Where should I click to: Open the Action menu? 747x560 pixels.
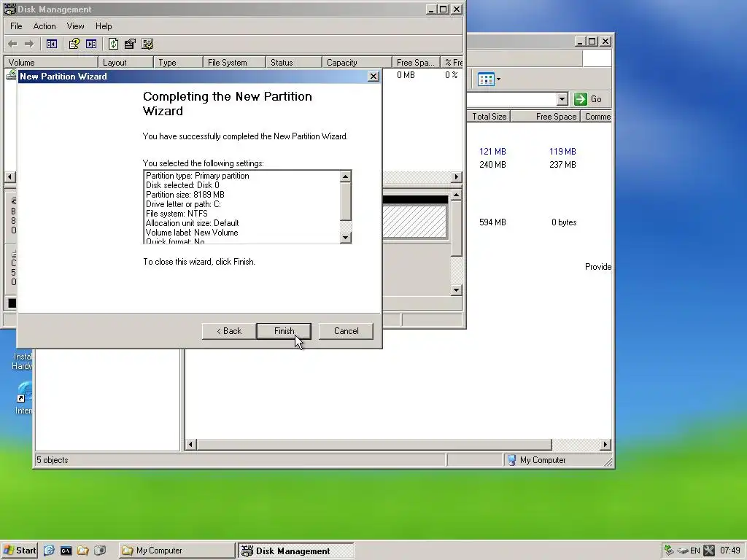click(44, 26)
